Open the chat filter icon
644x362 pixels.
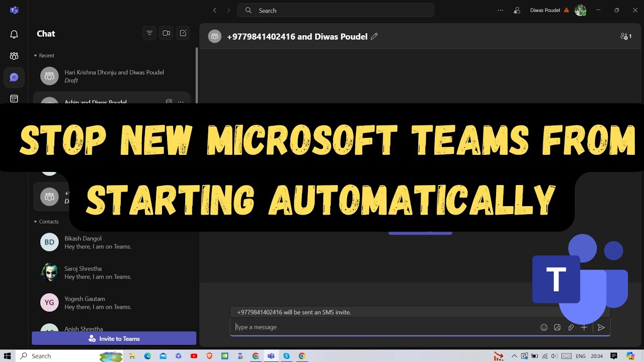pyautogui.click(x=149, y=33)
